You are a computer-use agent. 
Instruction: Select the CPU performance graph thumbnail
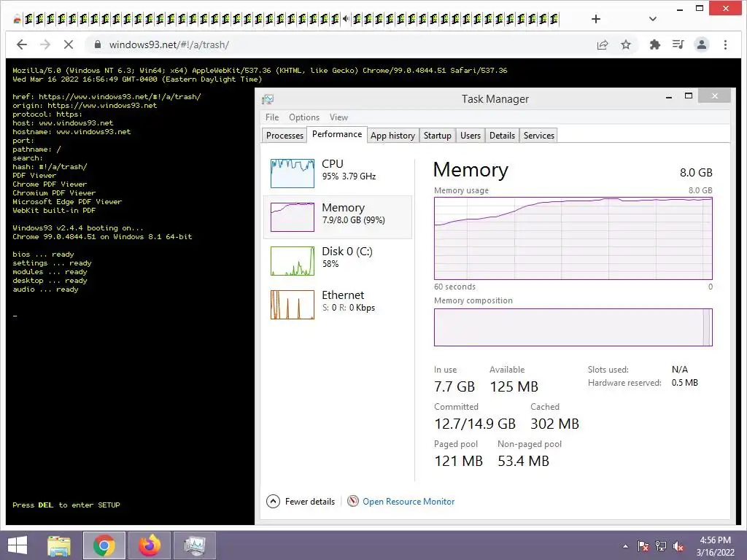pos(292,174)
